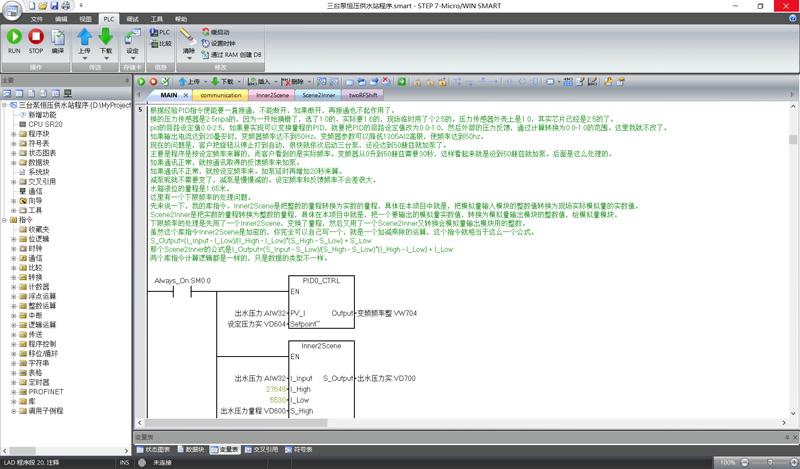Click 下载 in the editor toolbar
Screen dimensions: 800x469
pos(222,82)
